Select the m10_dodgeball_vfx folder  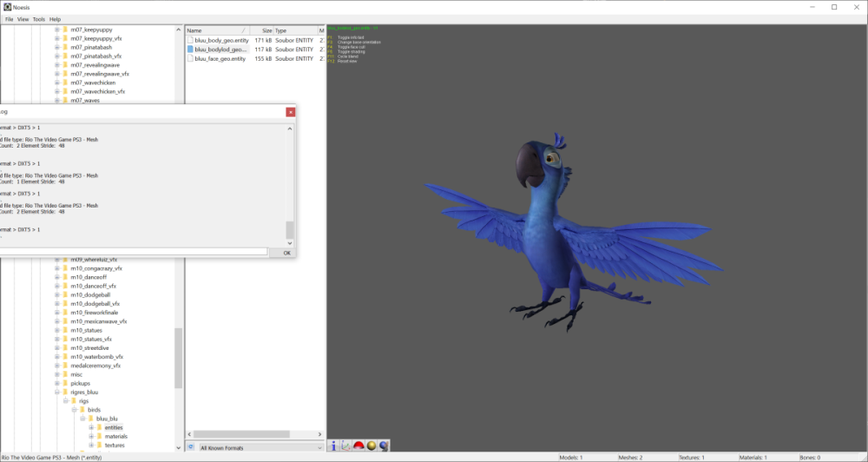[95, 304]
